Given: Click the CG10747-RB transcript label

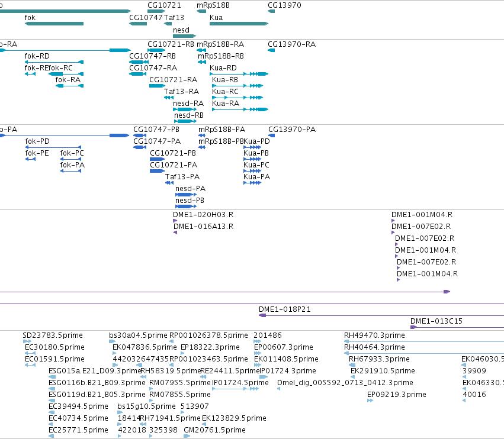Looking at the screenshot, I should (x=153, y=56).
